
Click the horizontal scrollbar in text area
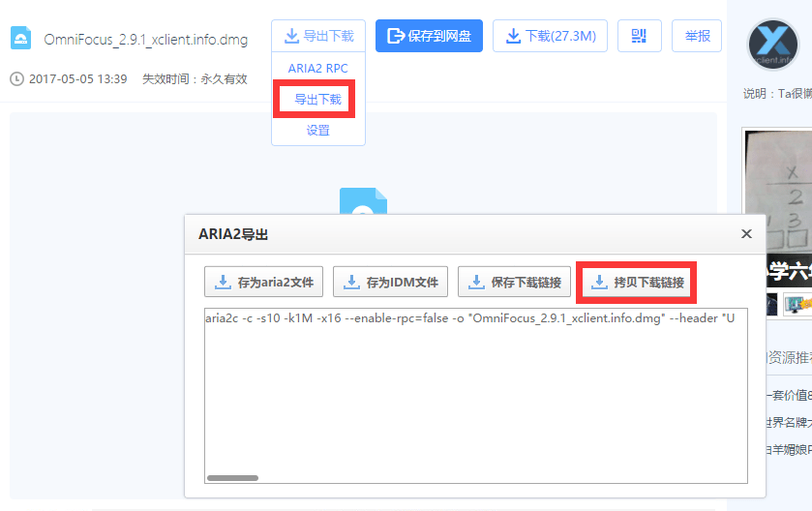pos(232,478)
